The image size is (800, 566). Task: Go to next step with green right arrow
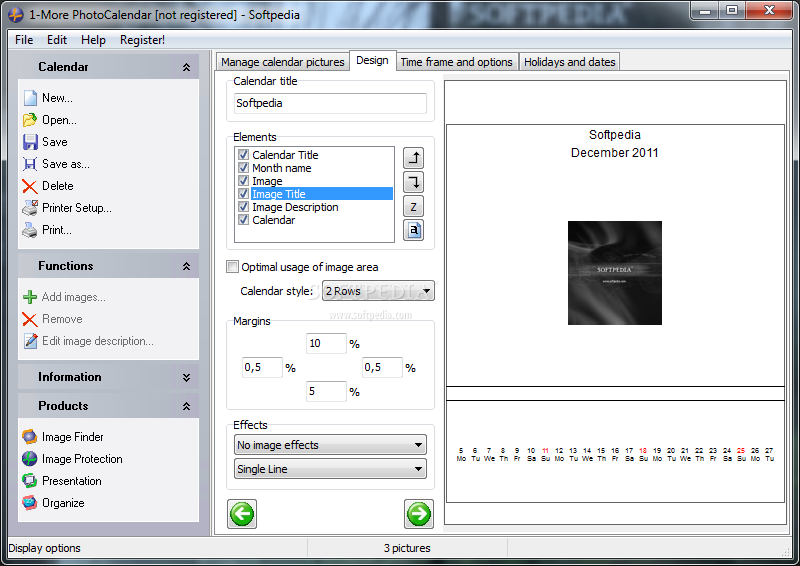419,514
